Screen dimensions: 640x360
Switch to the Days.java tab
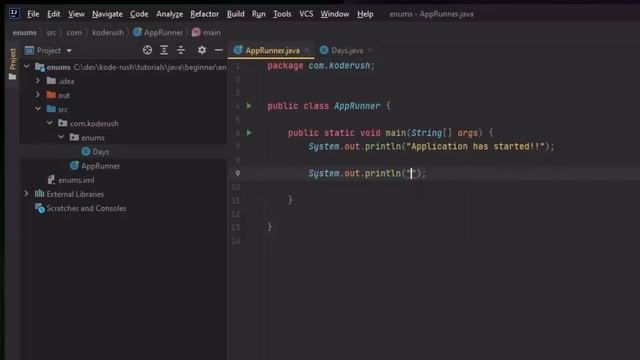click(347, 50)
